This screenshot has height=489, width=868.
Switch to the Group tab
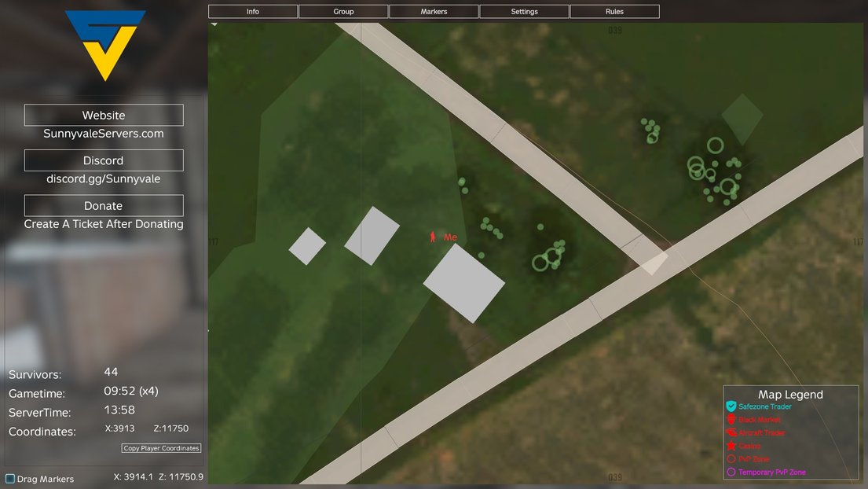[x=343, y=12]
